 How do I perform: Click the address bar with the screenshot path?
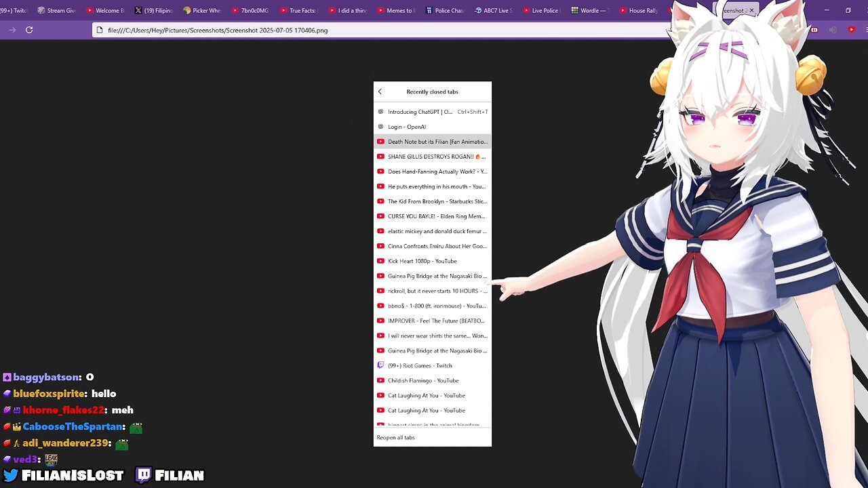point(380,30)
